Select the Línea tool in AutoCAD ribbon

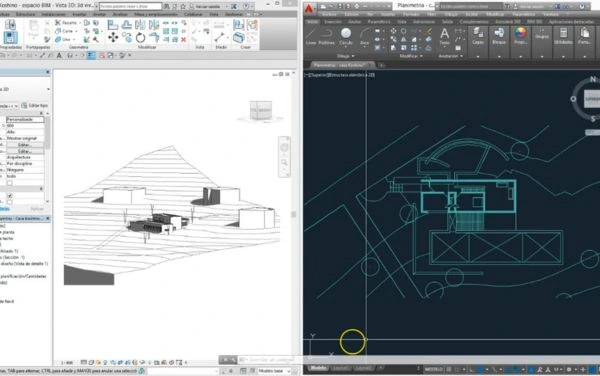pos(311,37)
